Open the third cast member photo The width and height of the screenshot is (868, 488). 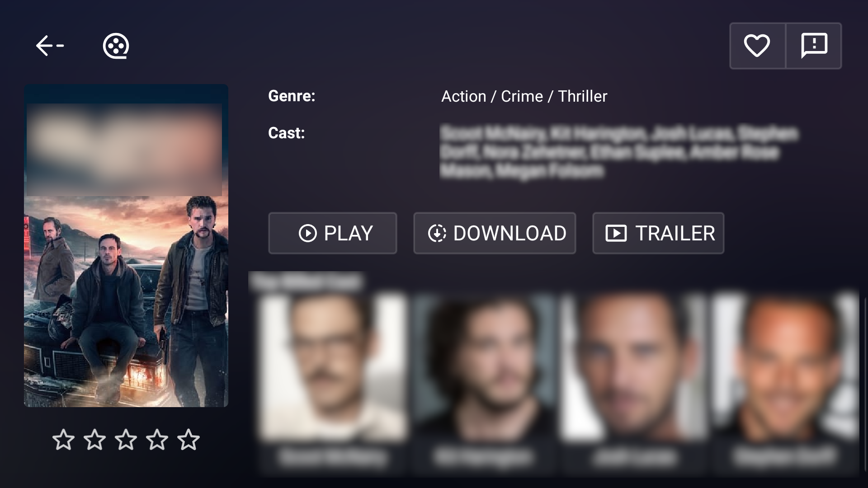point(634,366)
